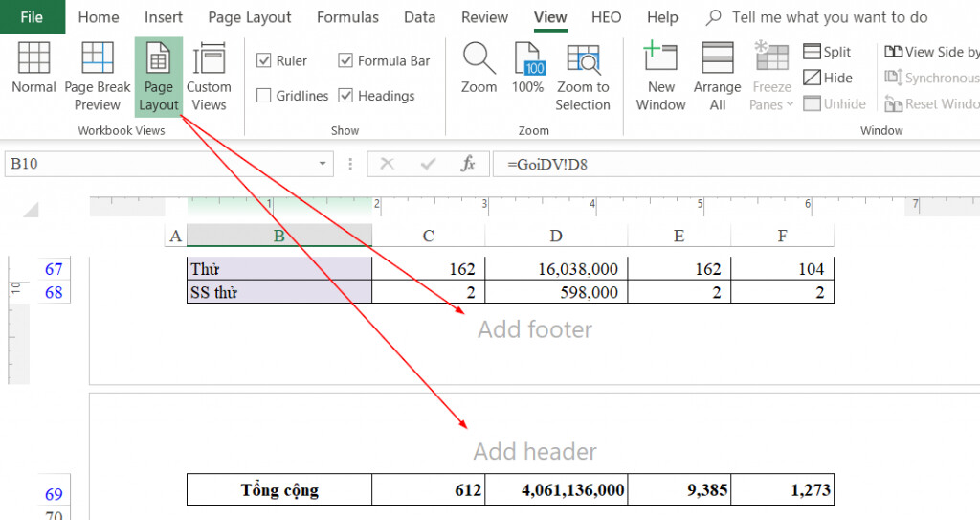The image size is (980, 520).
Task: Uncheck the Headings checkbox
Action: click(345, 95)
